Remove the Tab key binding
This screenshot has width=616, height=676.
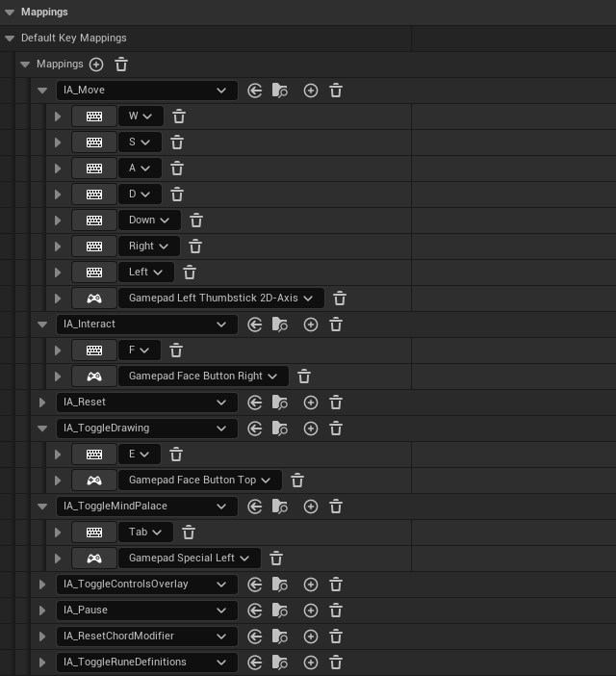tap(189, 533)
